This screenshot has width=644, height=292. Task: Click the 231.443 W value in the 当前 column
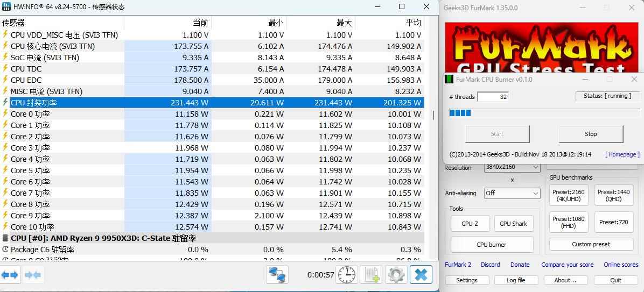pyautogui.click(x=190, y=103)
